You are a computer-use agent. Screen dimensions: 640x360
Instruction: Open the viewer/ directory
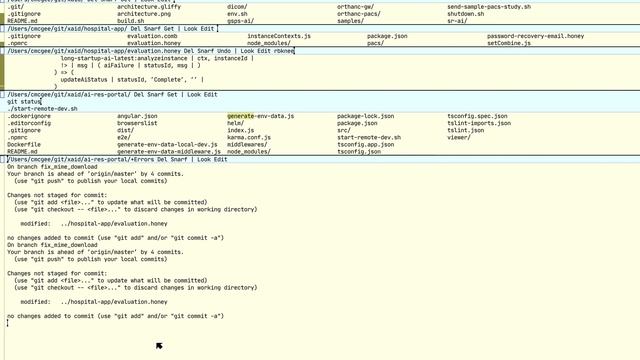tap(459, 138)
